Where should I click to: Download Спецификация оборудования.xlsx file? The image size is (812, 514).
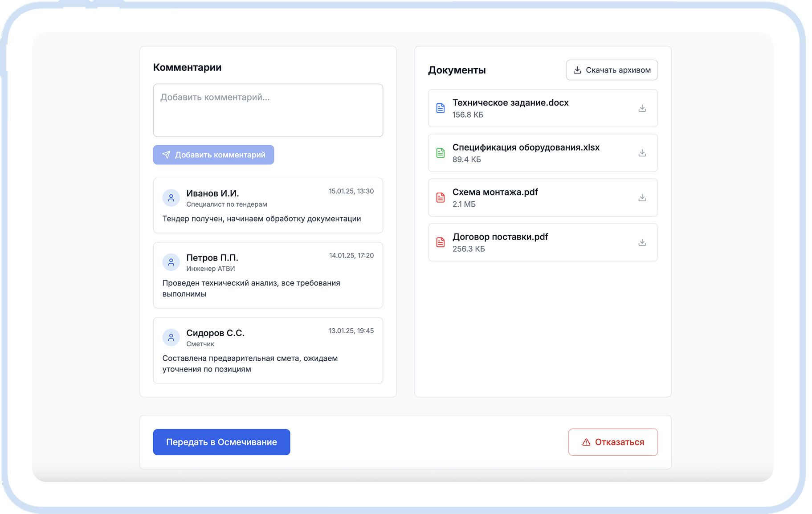point(642,153)
